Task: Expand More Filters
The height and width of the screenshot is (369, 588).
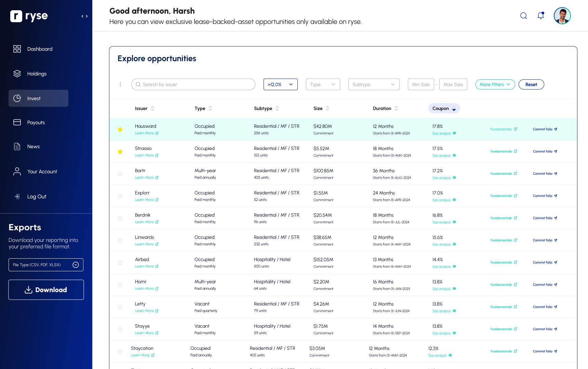Action: (495, 84)
